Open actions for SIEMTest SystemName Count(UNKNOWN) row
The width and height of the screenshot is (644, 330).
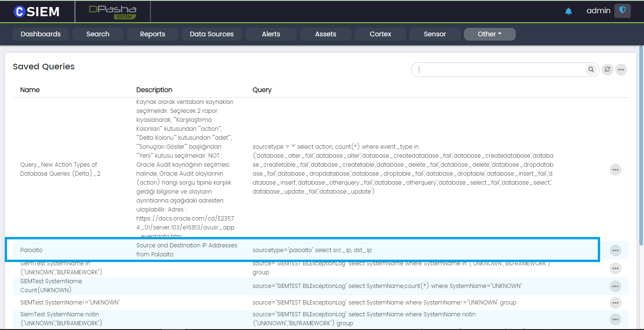pos(615,286)
